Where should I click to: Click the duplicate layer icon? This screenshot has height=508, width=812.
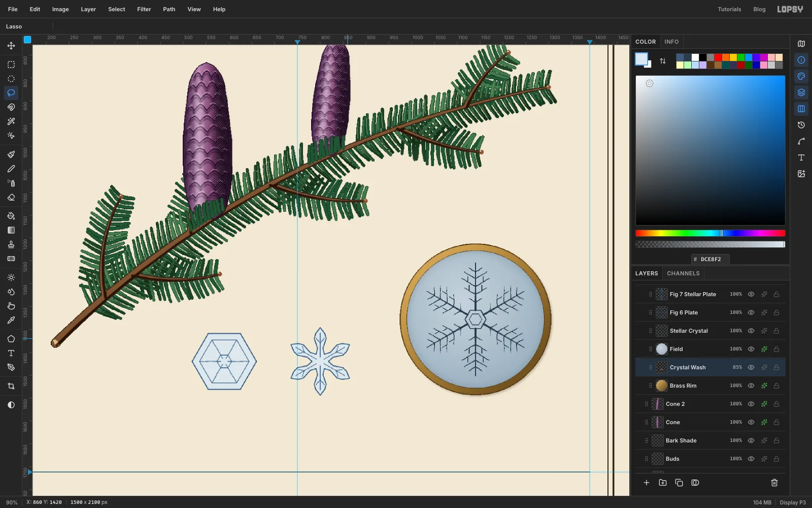(x=679, y=483)
